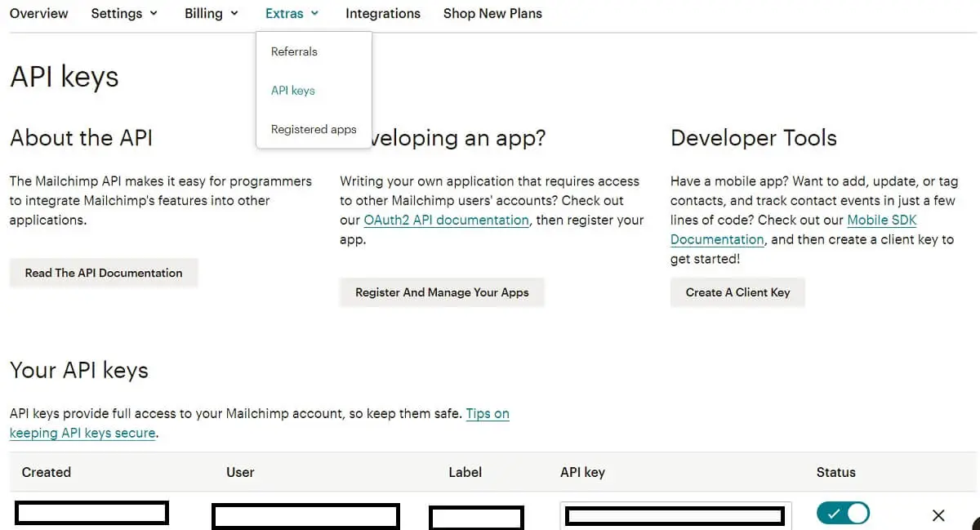
Task: Click the Created column header
Action: click(47, 472)
